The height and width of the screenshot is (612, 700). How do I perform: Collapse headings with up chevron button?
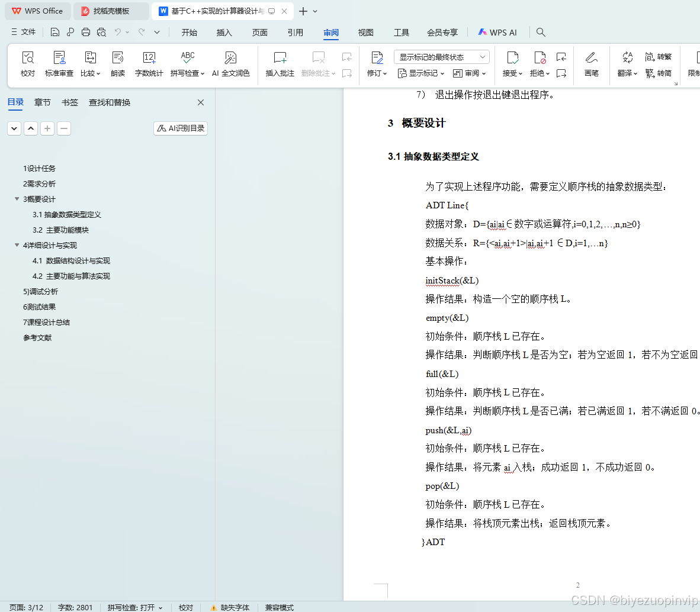tap(31, 128)
